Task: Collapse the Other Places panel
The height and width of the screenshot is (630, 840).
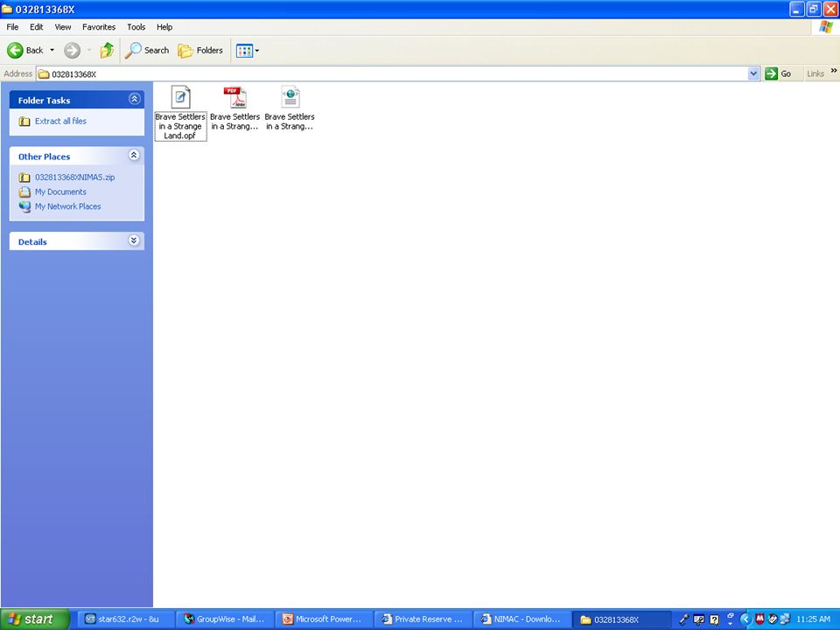Action: 135,156
